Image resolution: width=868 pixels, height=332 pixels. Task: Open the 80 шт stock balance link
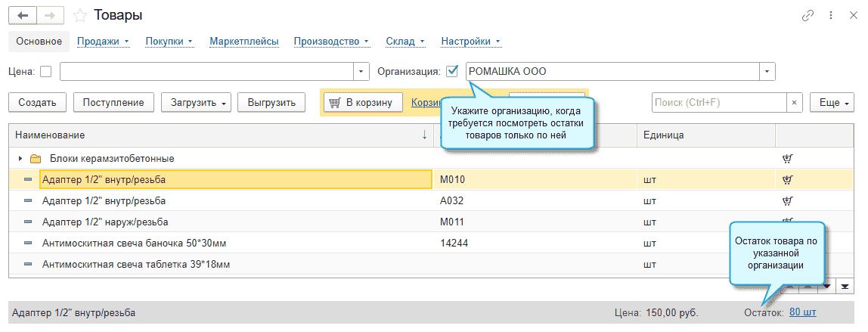[x=802, y=312]
